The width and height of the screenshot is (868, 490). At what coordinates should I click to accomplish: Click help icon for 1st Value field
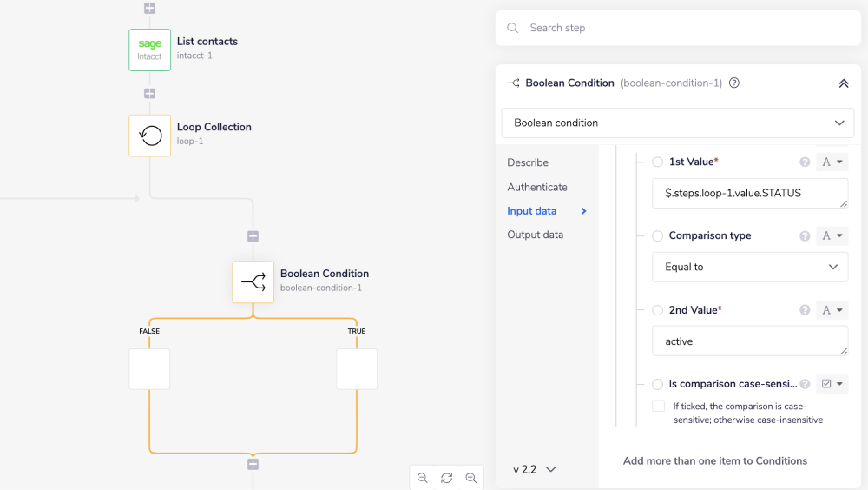coord(805,162)
